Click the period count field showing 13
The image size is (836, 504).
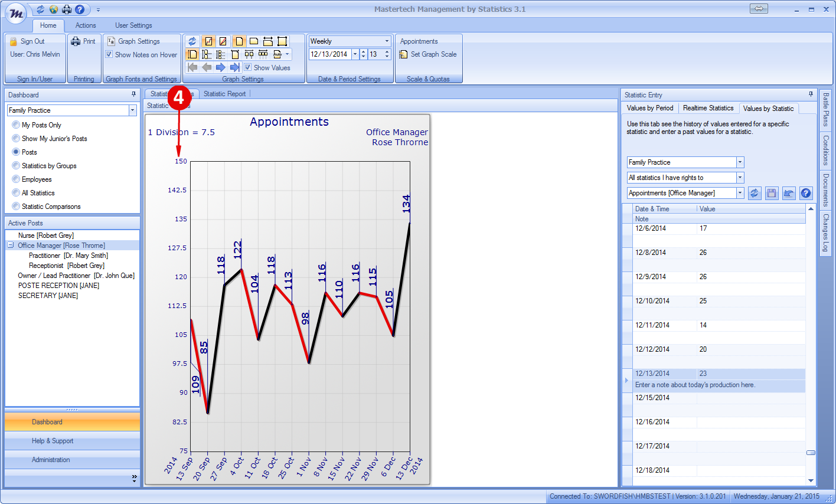(x=375, y=54)
